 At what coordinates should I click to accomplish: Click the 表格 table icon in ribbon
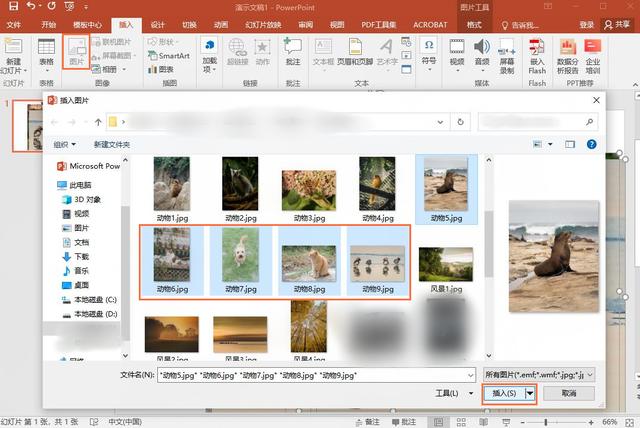(46, 52)
